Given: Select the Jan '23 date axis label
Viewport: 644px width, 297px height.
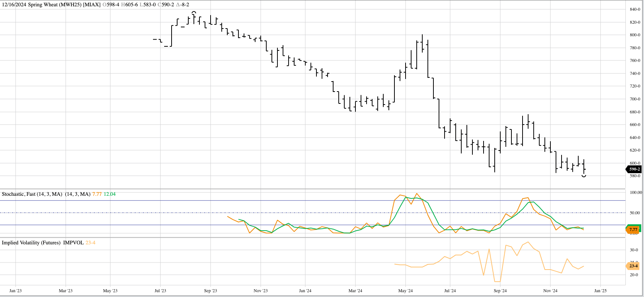Looking at the screenshot, I should point(16,291).
